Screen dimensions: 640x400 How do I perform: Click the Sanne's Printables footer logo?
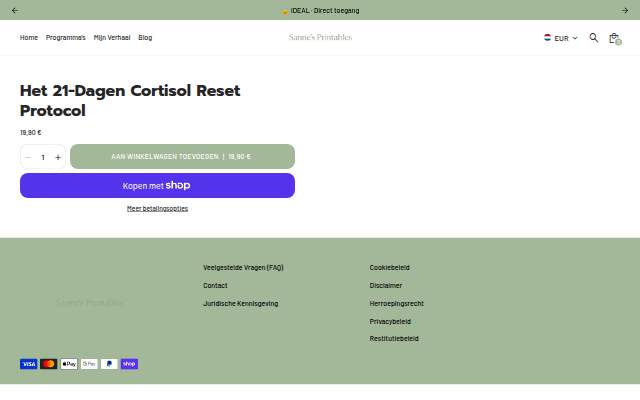[x=90, y=303]
